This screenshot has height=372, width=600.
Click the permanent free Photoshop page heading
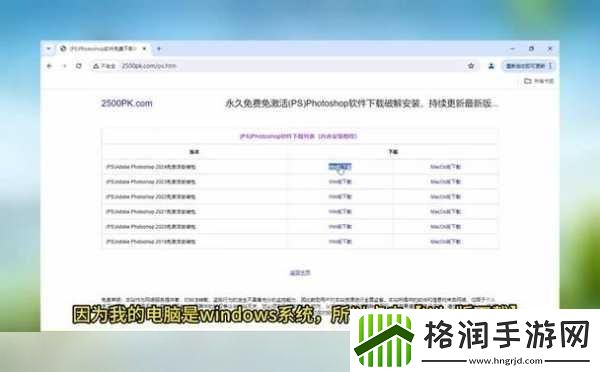362,103
